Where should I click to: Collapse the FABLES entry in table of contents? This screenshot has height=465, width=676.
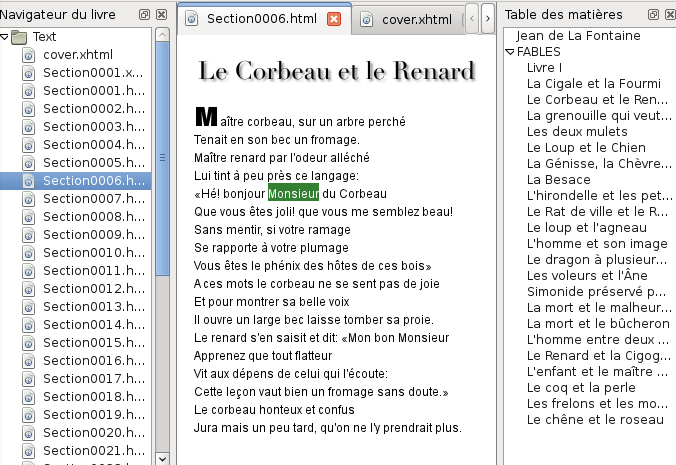[510, 52]
